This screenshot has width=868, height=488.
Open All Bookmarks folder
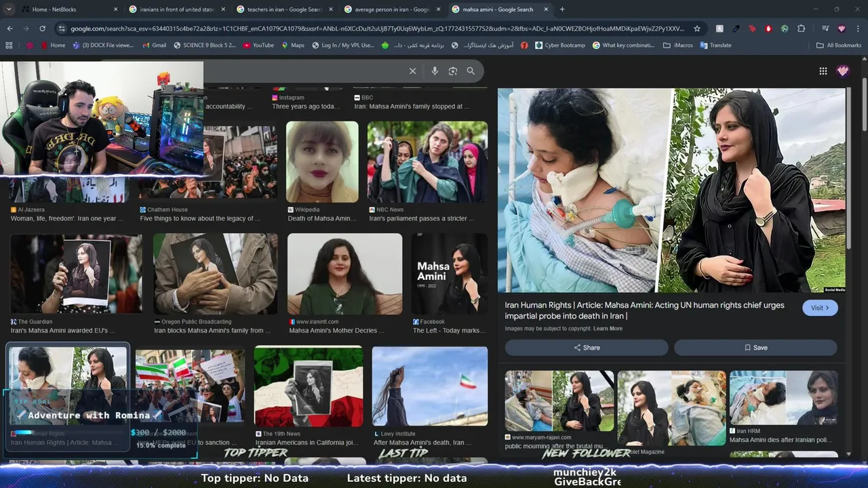click(839, 45)
